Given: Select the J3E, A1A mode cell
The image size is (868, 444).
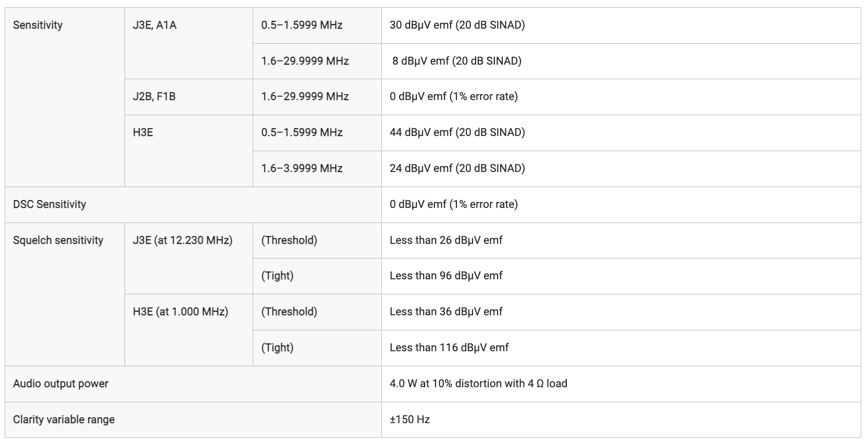Looking at the screenshot, I should point(189,43).
